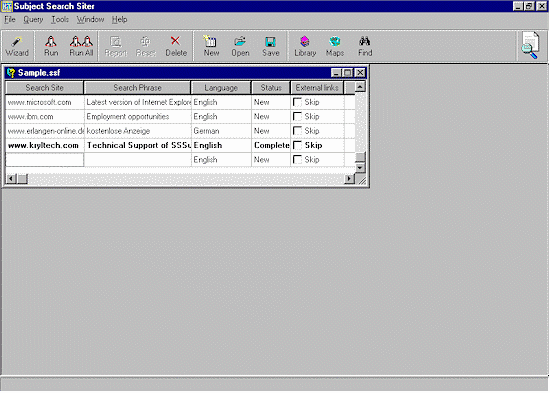Click document magnifier icon at toolbar right
This screenshot has width=550, height=393.
pos(530,46)
